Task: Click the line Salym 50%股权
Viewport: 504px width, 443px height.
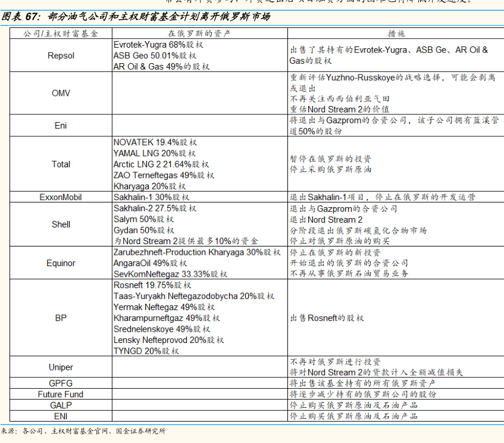Action: point(143,219)
